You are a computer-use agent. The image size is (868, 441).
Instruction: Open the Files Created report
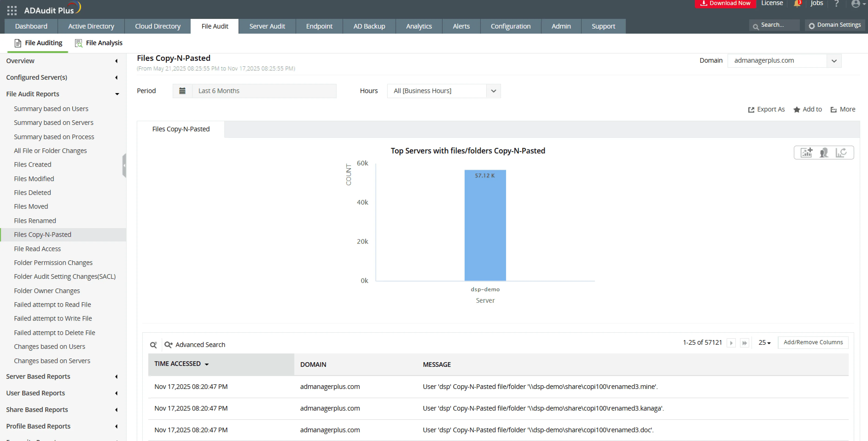click(x=33, y=165)
